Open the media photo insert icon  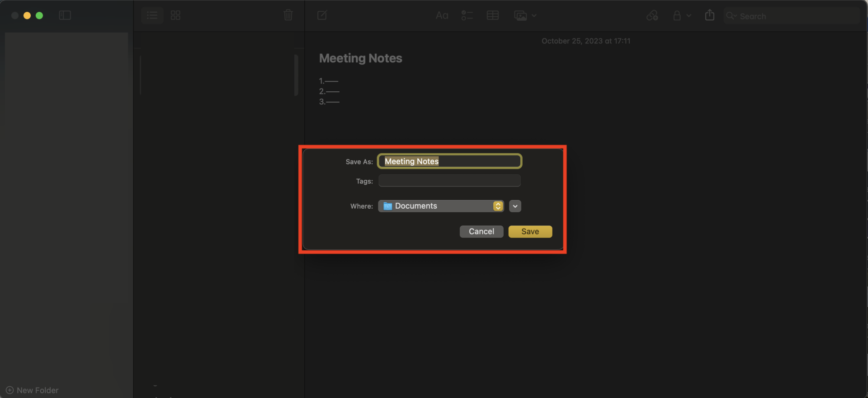coord(520,16)
